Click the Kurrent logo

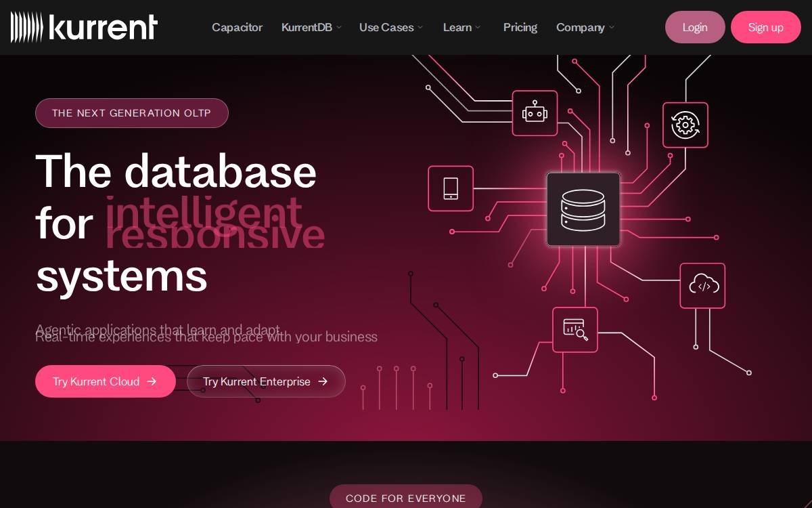(84, 27)
